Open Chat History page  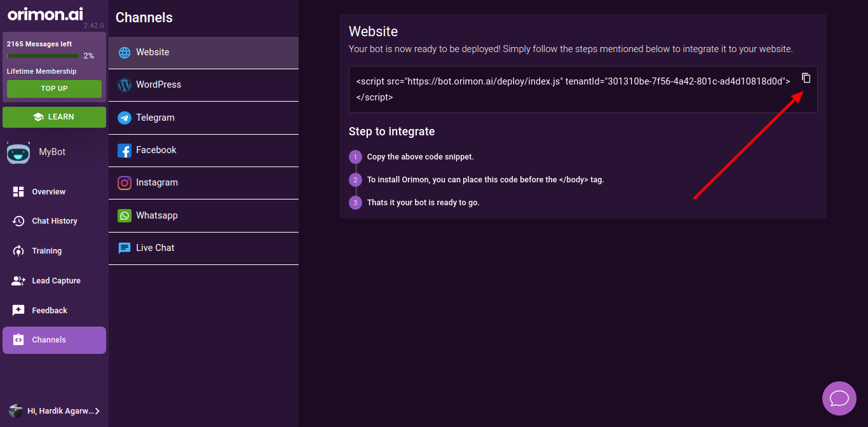tap(54, 221)
